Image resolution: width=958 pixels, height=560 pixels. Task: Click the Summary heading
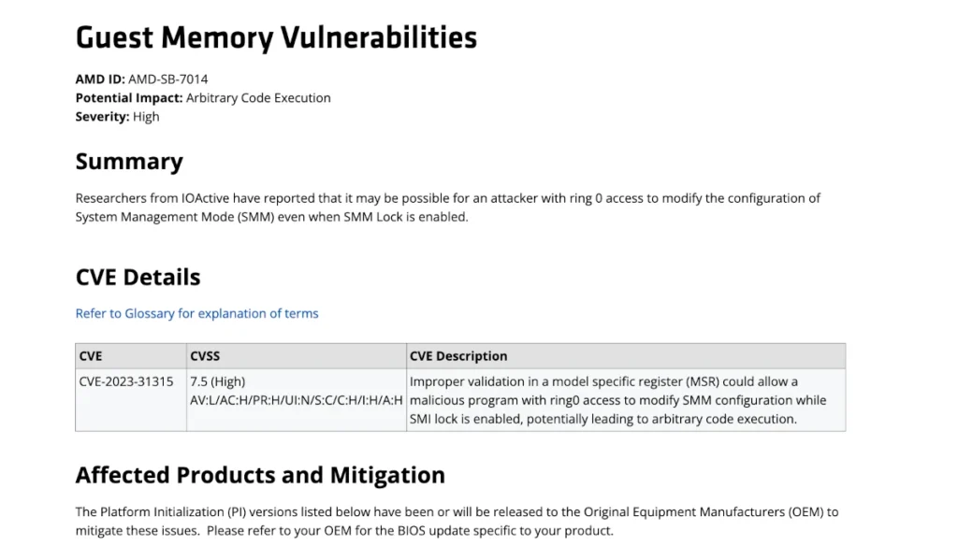129,162
